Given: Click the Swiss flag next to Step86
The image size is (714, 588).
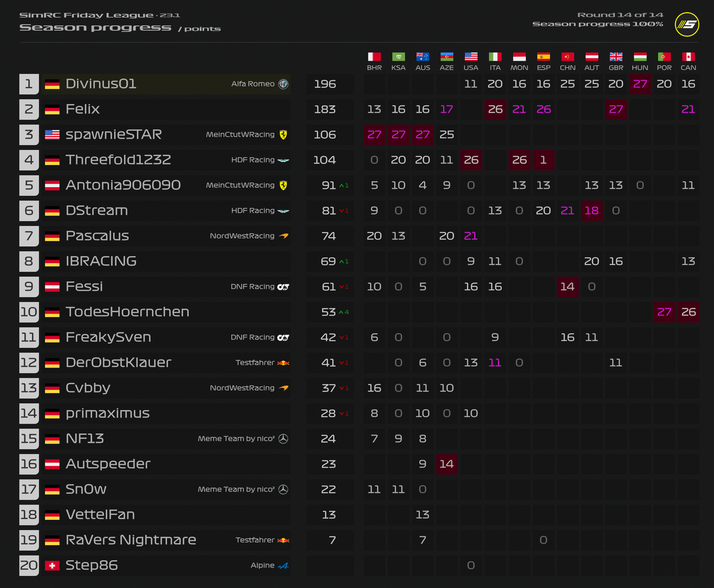Looking at the screenshot, I should (52, 566).
